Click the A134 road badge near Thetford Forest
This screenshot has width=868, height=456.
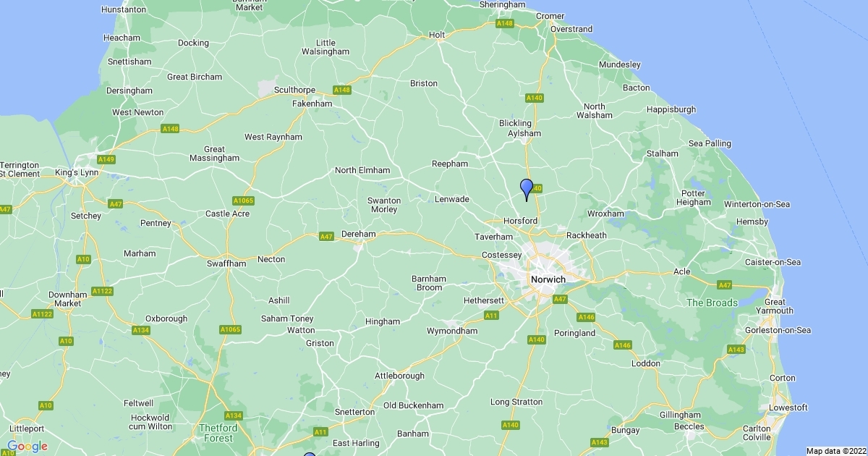pos(234,415)
